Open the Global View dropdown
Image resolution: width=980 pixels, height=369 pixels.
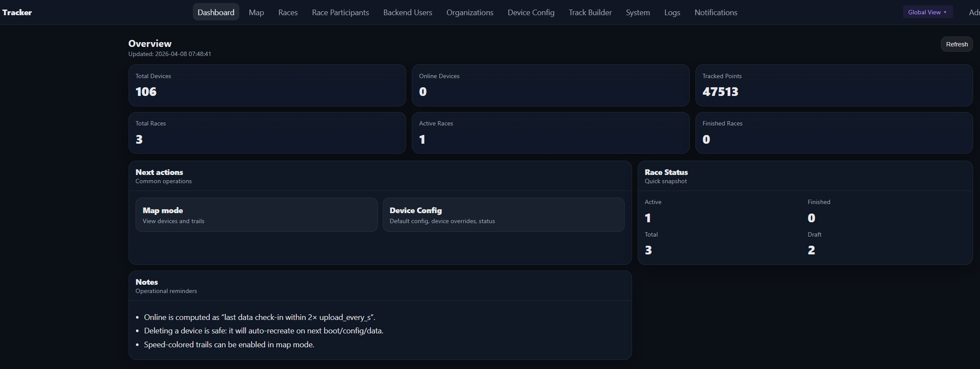tap(927, 12)
